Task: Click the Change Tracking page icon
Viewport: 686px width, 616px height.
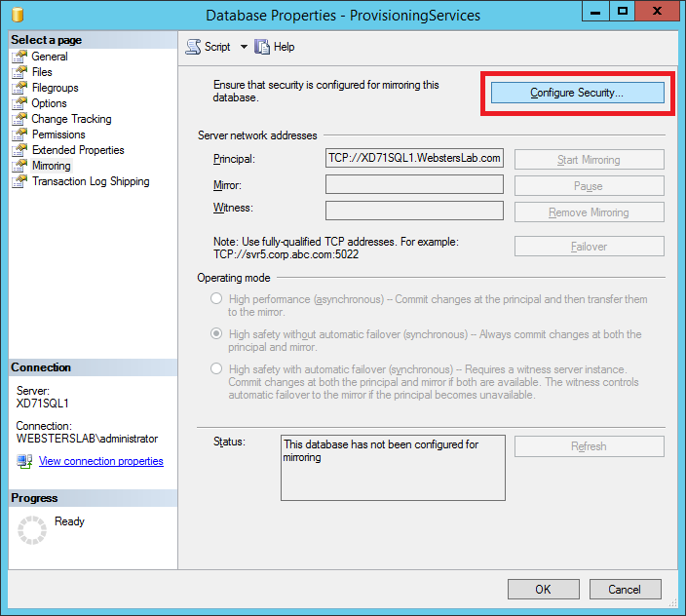Action: tap(19, 119)
